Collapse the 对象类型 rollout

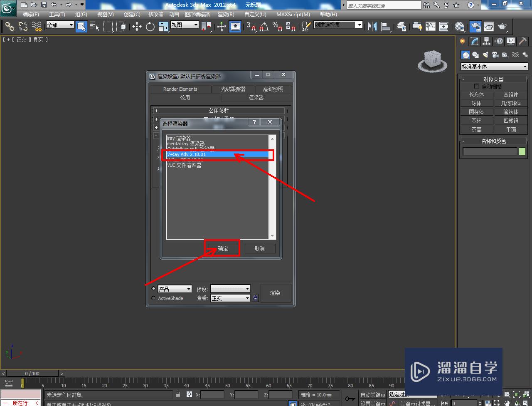pyautogui.click(x=493, y=79)
